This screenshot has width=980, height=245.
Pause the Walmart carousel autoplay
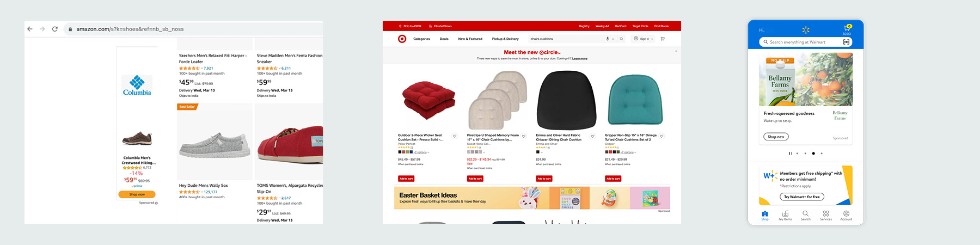791,154
